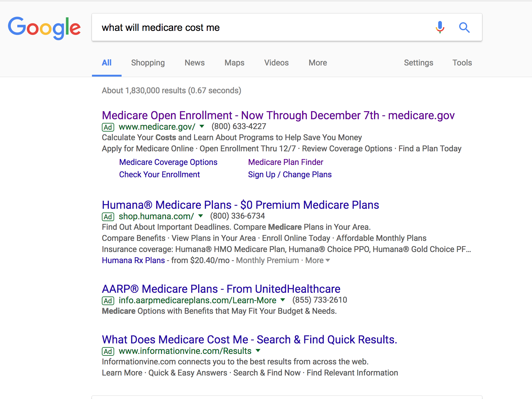The height and width of the screenshot is (399, 532).
Task: Click the Ad badge beside www.medicare.gov
Action: pos(108,127)
